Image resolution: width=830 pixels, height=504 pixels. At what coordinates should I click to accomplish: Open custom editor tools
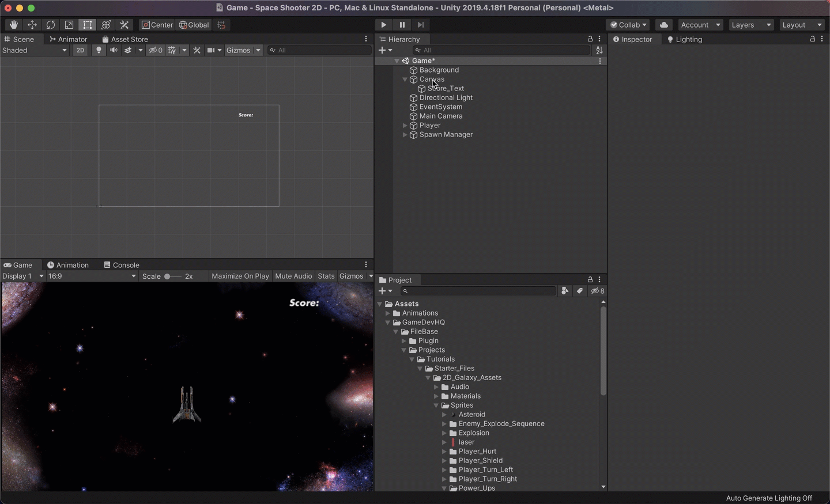click(124, 25)
